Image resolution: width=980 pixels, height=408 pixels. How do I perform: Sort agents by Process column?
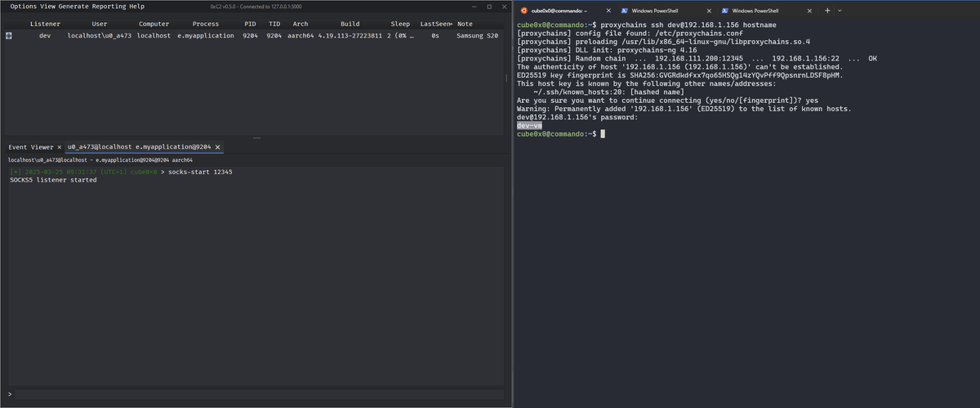click(206, 25)
